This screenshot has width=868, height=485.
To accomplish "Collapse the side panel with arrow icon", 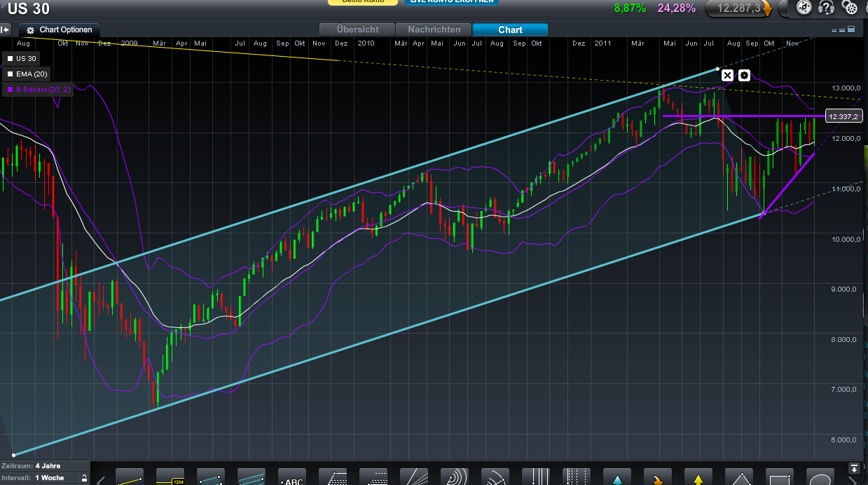I will coord(5,30).
